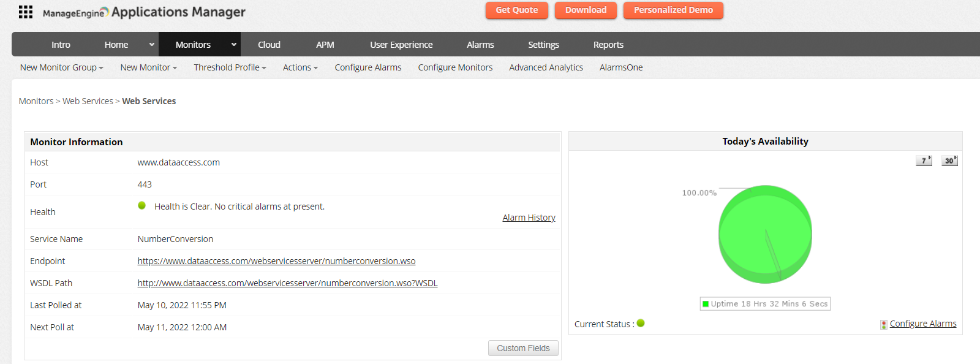Image resolution: width=980 pixels, height=364 pixels.
Task: Expand the Monitors tab dropdown arrow
Action: [x=234, y=44]
